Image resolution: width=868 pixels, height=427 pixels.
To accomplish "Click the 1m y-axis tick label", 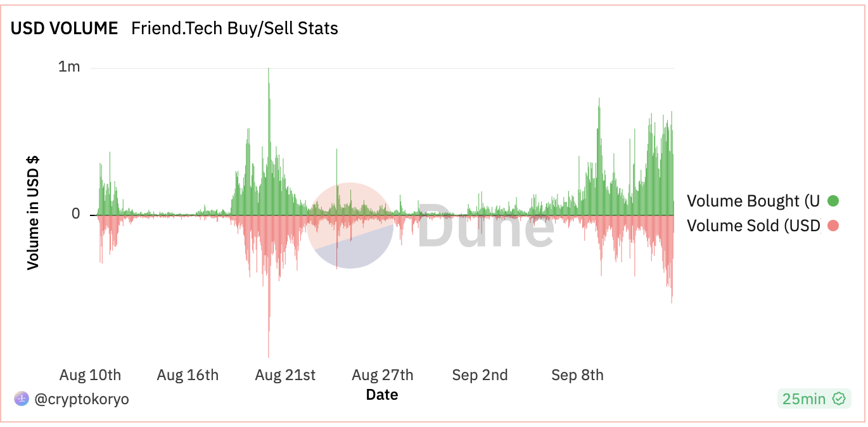I will (70, 67).
